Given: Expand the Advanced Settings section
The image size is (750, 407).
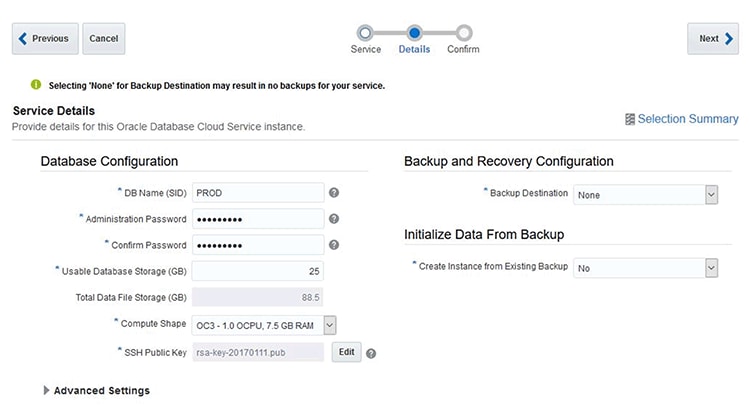Looking at the screenshot, I should click(x=47, y=390).
